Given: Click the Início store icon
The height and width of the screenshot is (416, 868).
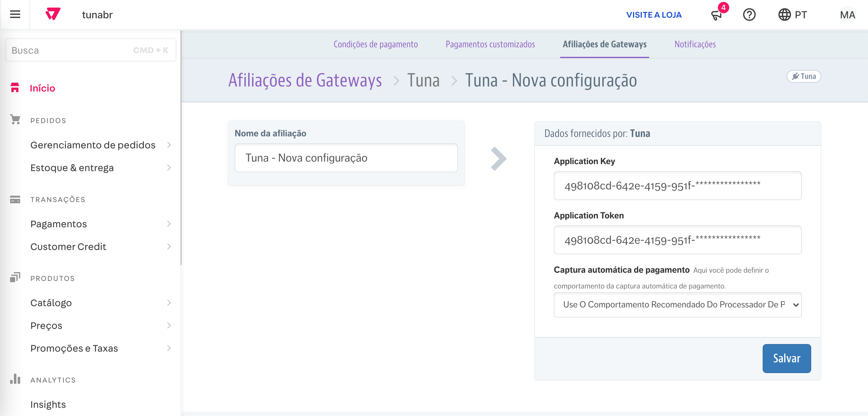Looking at the screenshot, I should [x=15, y=88].
